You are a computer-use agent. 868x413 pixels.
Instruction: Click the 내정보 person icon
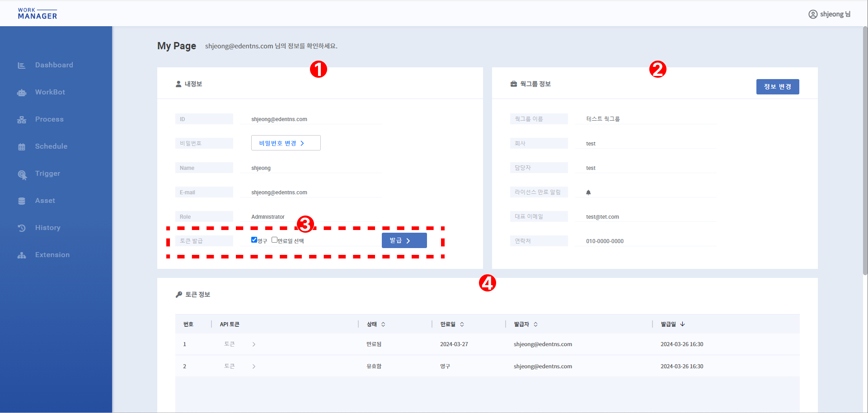(178, 84)
